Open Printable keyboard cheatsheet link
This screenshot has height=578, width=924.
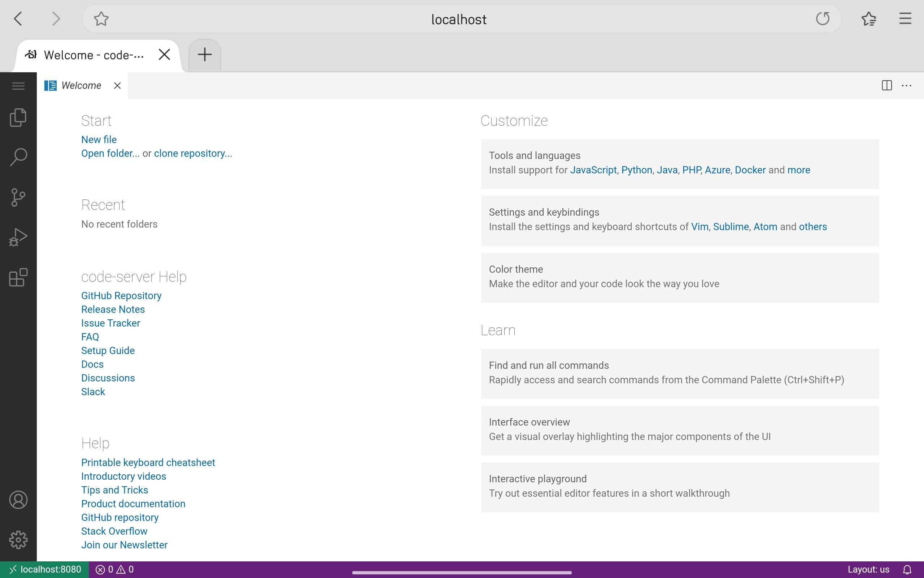148,462
